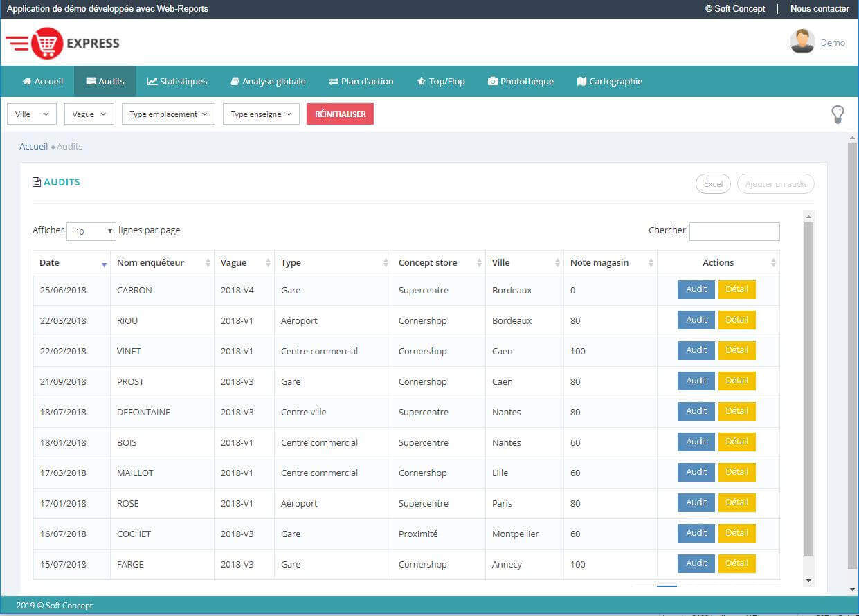Sort by Type column
This screenshot has width=859, height=616.
click(333, 263)
